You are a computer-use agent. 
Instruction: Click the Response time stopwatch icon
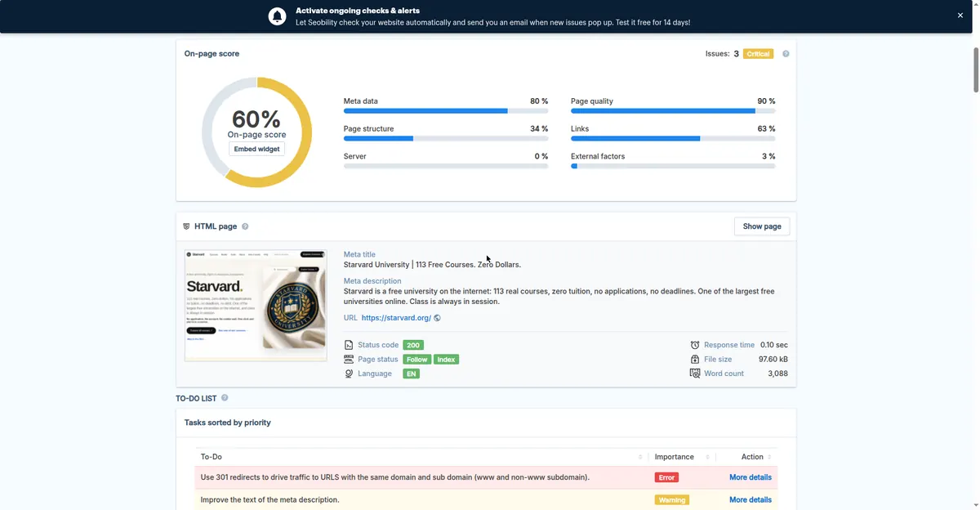coord(695,345)
